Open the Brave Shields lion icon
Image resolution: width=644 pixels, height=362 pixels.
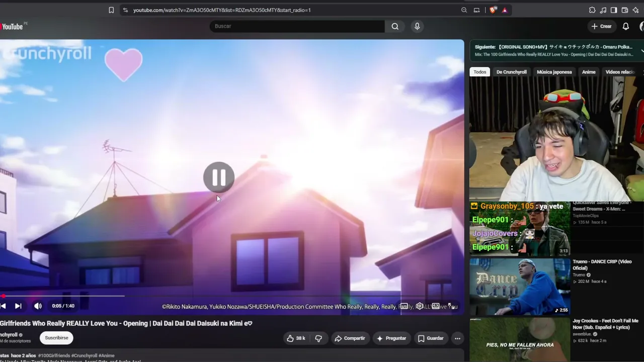[x=493, y=10]
